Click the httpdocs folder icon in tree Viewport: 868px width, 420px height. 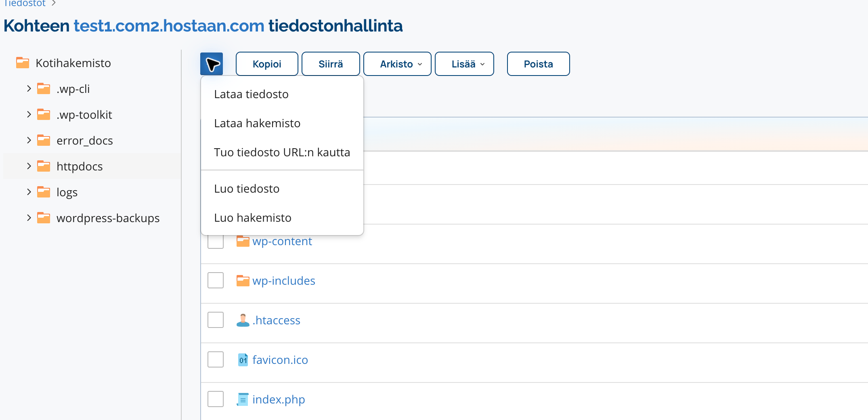(44, 166)
